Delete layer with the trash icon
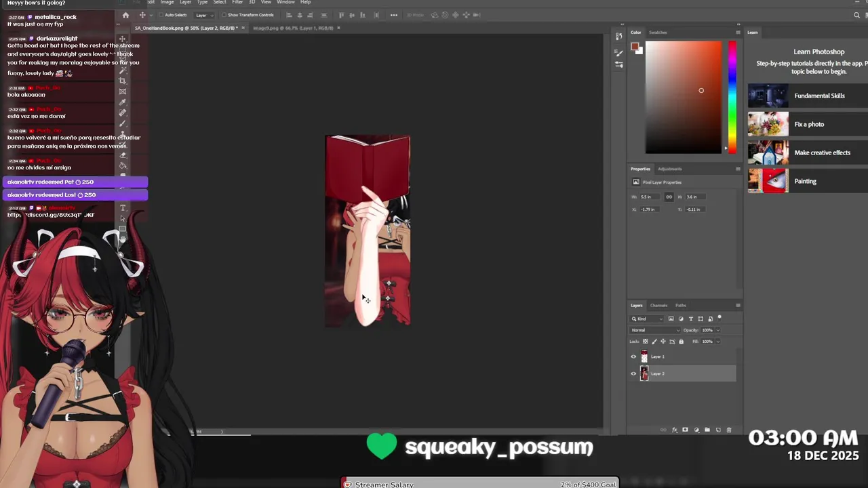This screenshot has width=868, height=488. [x=729, y=430]
